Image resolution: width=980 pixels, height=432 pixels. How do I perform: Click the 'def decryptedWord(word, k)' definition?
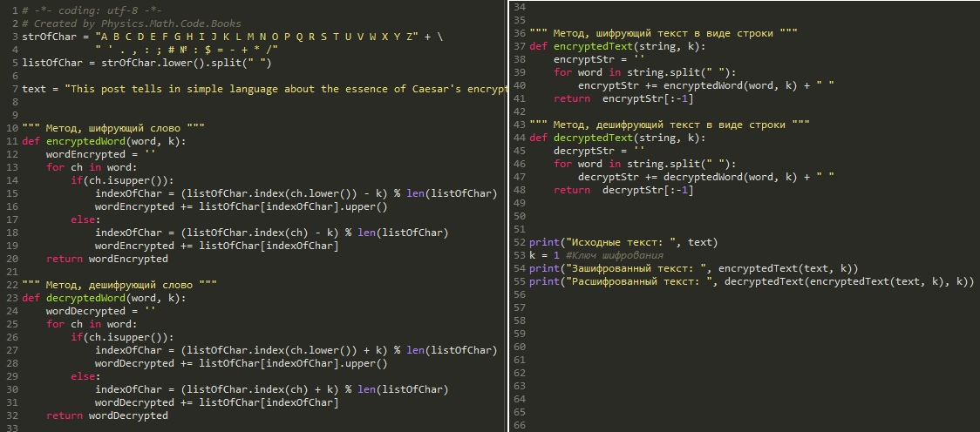click(104, 298)
